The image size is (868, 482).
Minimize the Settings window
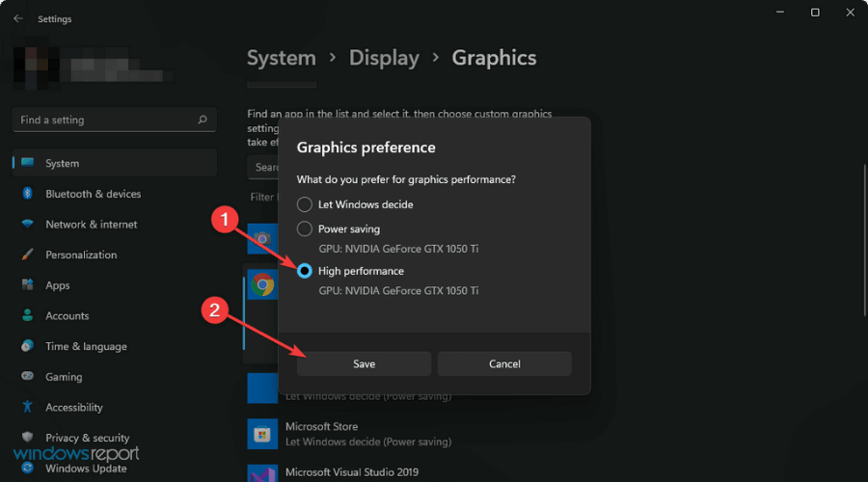pyautogui.click(x=780, y=13)
